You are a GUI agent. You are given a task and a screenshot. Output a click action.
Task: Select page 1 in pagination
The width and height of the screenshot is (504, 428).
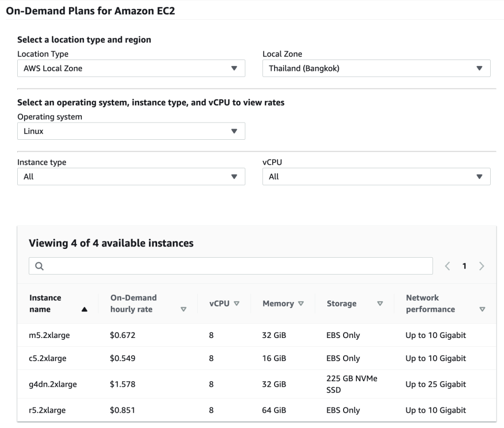[x=464, y=266]
